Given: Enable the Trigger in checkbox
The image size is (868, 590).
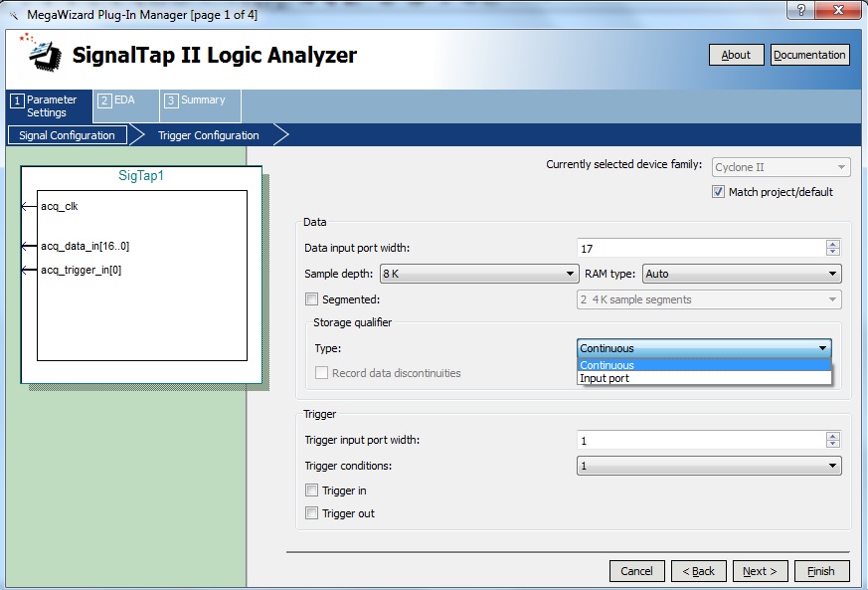Looking at the screenshot, I should point(312,491).
